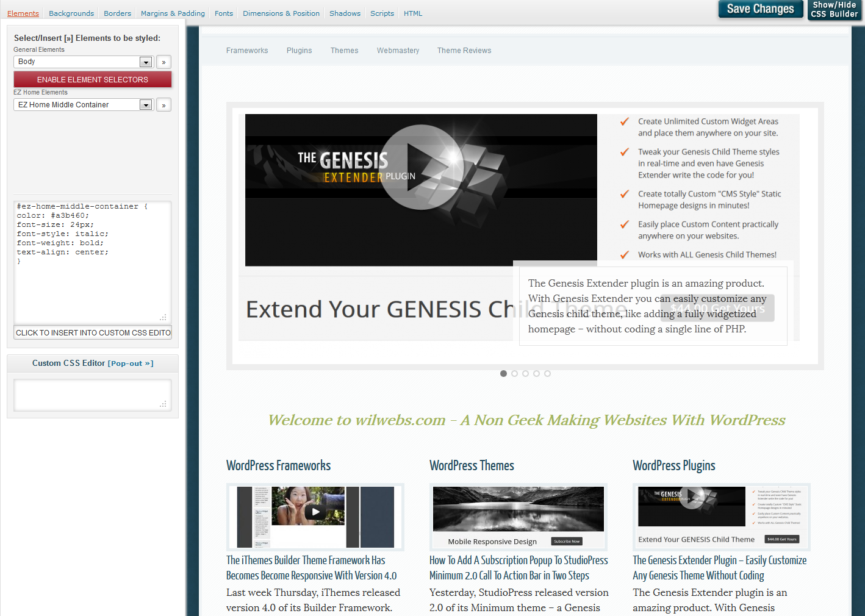Click the Save Changes button

[760, 9]
